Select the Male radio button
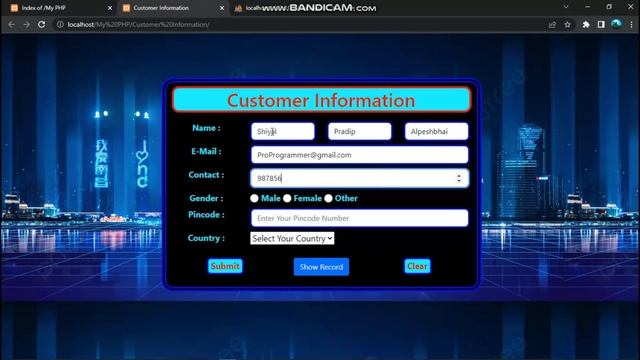The width and height of the screenshot is (640, 360). [x=254, y=198]
